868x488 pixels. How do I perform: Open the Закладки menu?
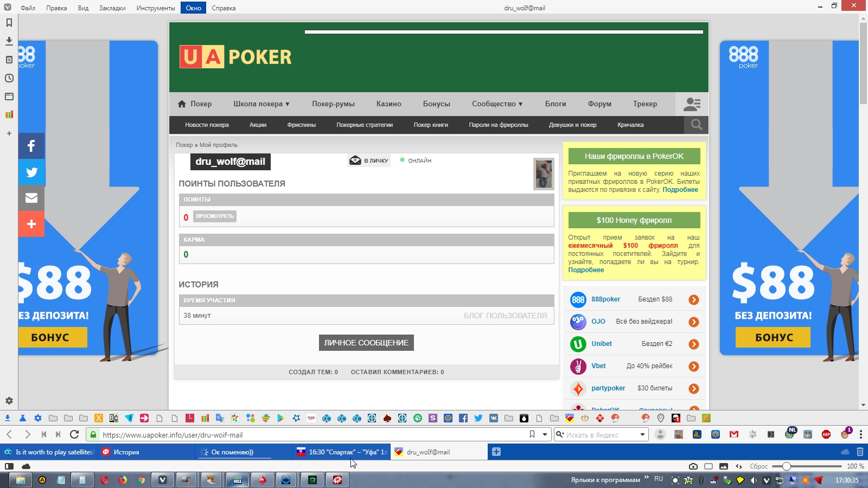pos(112,8)
